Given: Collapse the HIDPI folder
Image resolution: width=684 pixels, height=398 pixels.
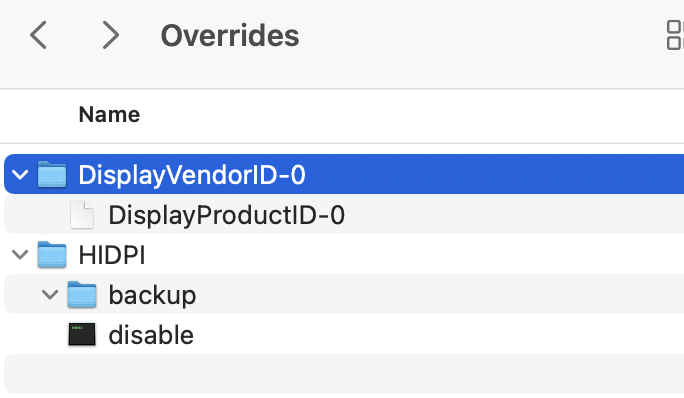Looking at the screenshot, I should click(20, 254).
